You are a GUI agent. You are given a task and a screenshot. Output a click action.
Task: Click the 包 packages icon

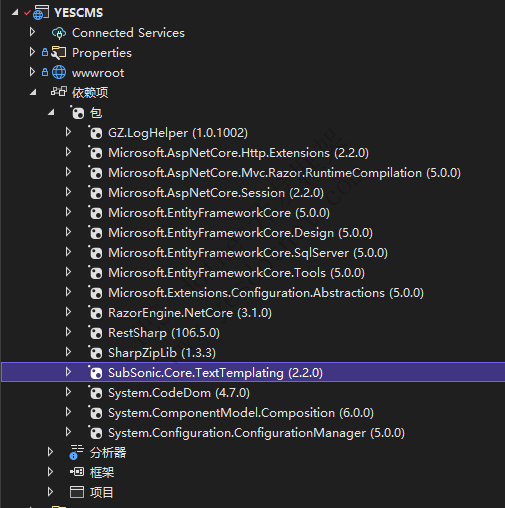pos(78,112)
